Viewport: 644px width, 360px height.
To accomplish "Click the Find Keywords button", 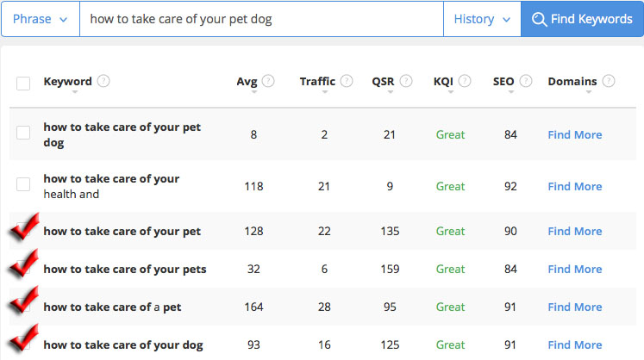I will point(582,19).
